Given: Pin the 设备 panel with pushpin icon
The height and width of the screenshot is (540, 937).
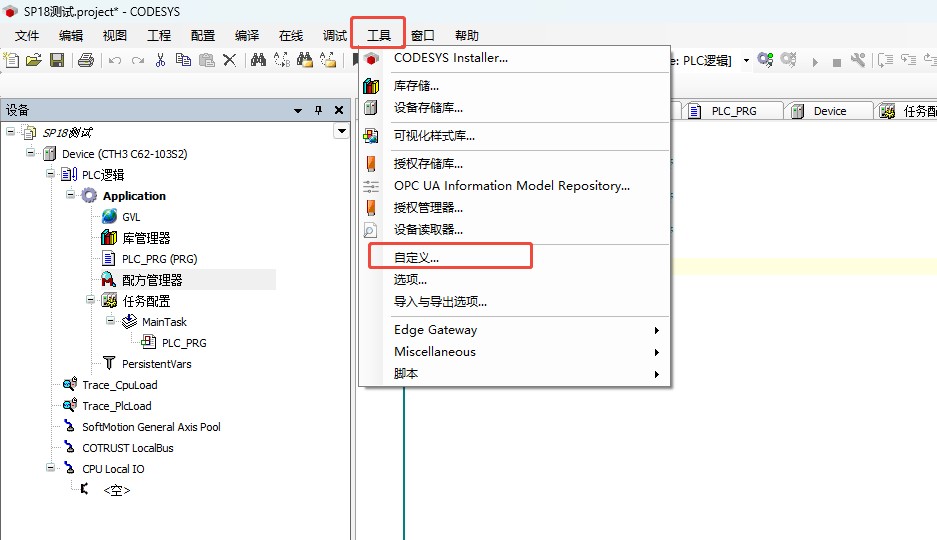Looking at the screenshot, I should (x=319, y=110).
